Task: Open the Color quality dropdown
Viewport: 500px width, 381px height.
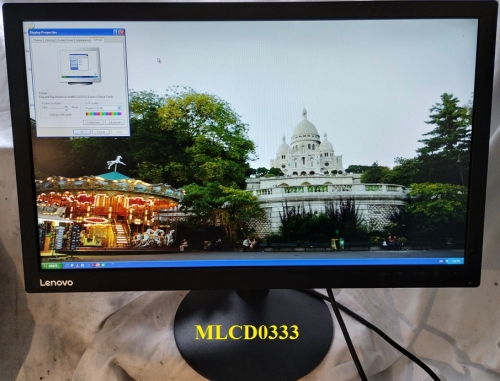Action: pos(103,108)
